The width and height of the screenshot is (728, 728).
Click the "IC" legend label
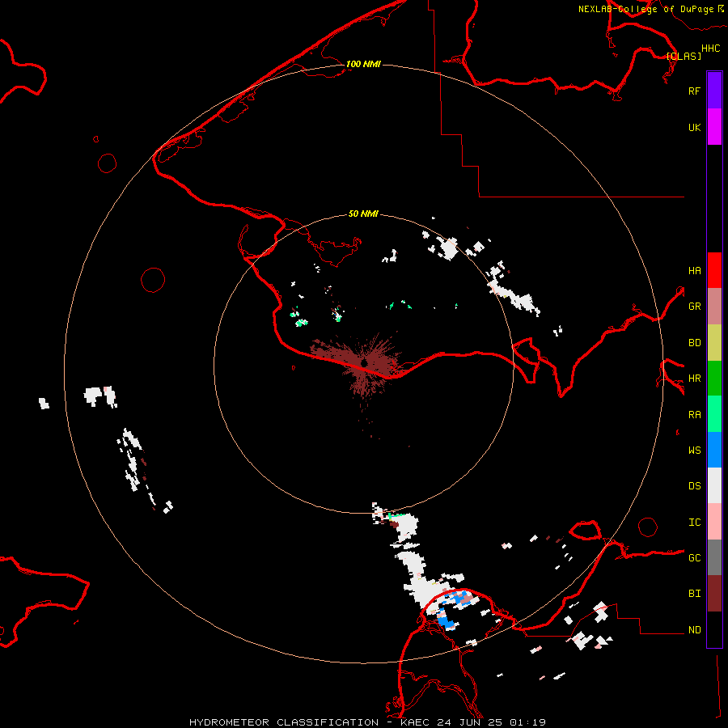coord(694,523)
